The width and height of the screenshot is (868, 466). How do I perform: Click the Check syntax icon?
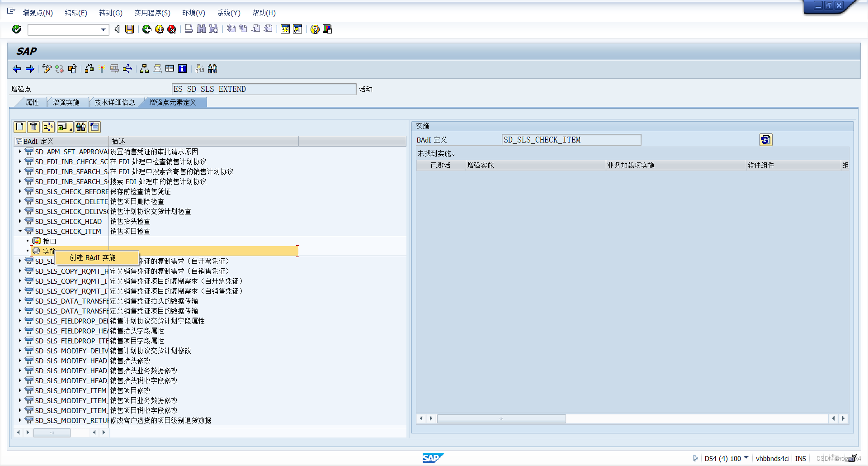click(x=90, y=69)
